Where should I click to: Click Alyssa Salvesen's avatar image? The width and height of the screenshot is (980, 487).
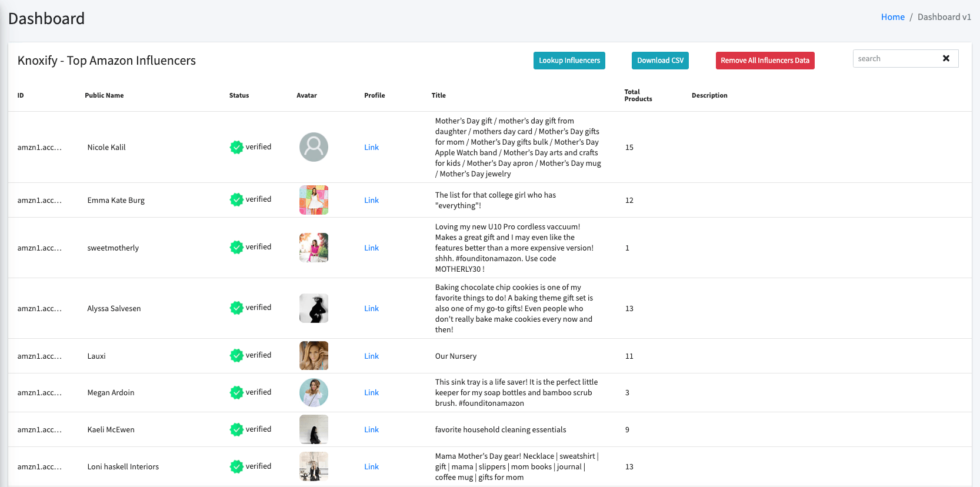tap(314, 308)
